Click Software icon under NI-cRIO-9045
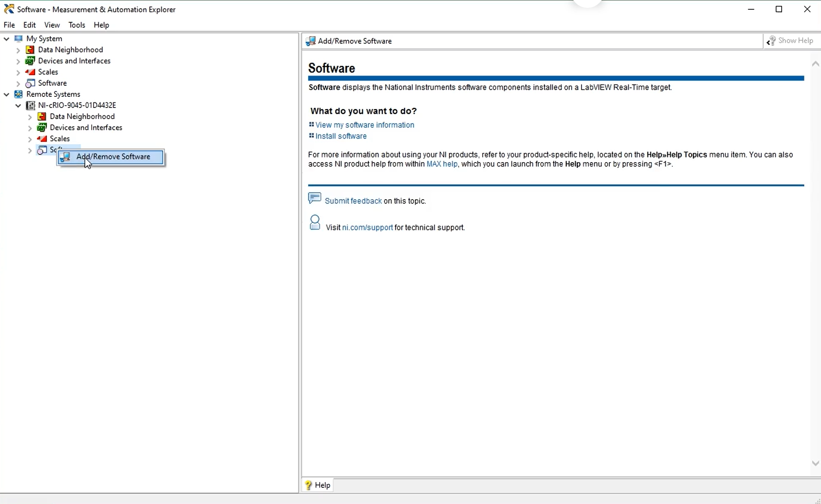The height and width of the screenshot is (504, 821). 42,150
